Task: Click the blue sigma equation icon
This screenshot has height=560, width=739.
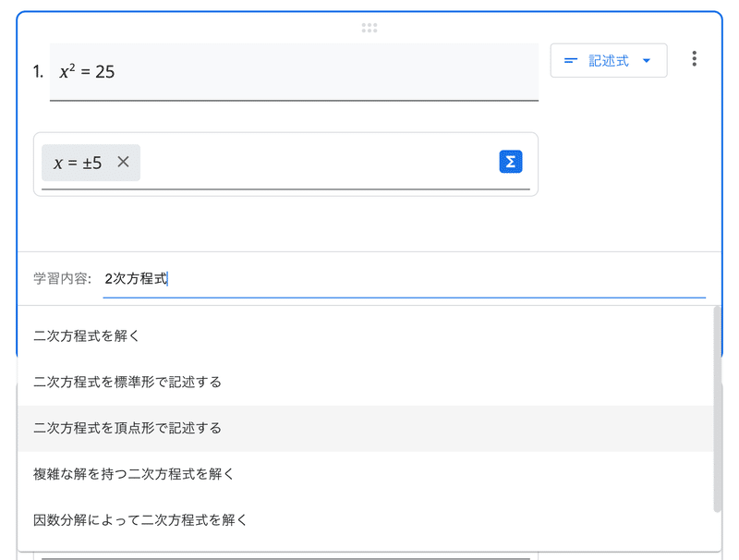Action: [x=511, y=162]
